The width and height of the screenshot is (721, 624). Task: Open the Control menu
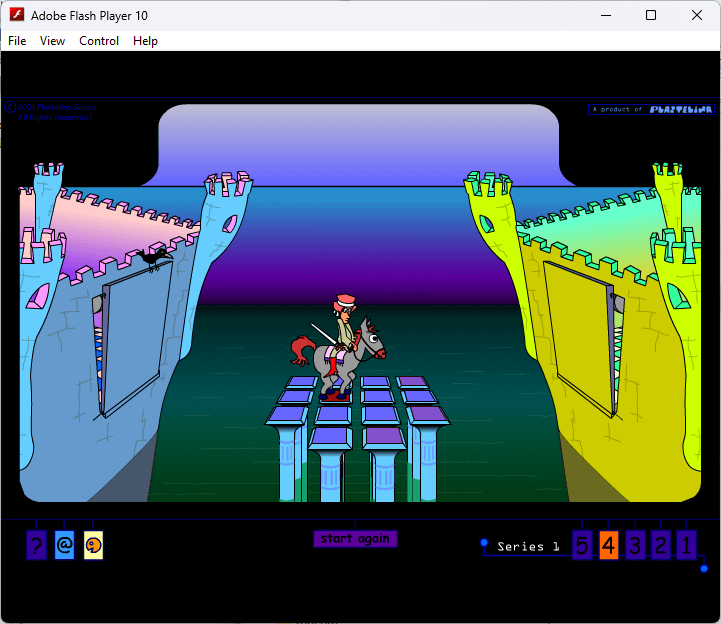[99, 41]
